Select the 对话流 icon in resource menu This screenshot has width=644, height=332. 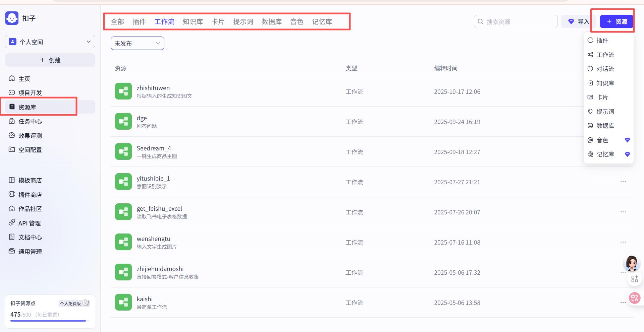pyautogui.click(x=591, y=69)
